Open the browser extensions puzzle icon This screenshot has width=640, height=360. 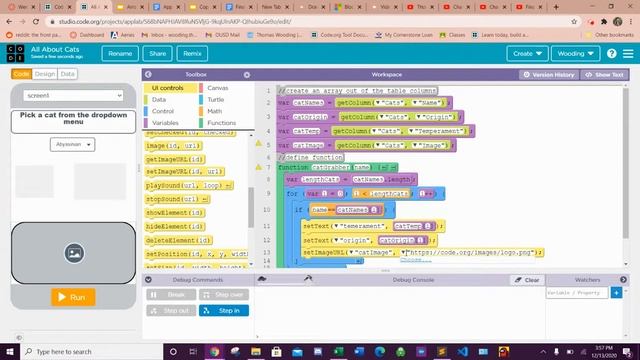pyautogui.click(x=604, y=22)
